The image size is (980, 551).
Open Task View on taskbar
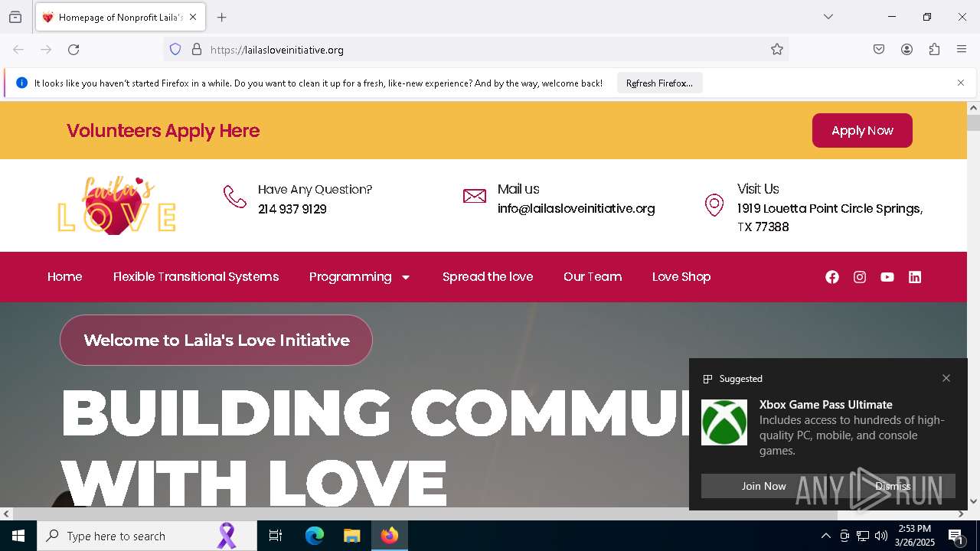point(276,536)
